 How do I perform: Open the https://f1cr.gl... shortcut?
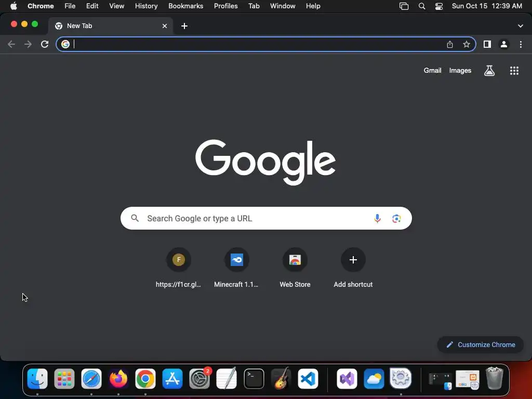pos(179,268)
